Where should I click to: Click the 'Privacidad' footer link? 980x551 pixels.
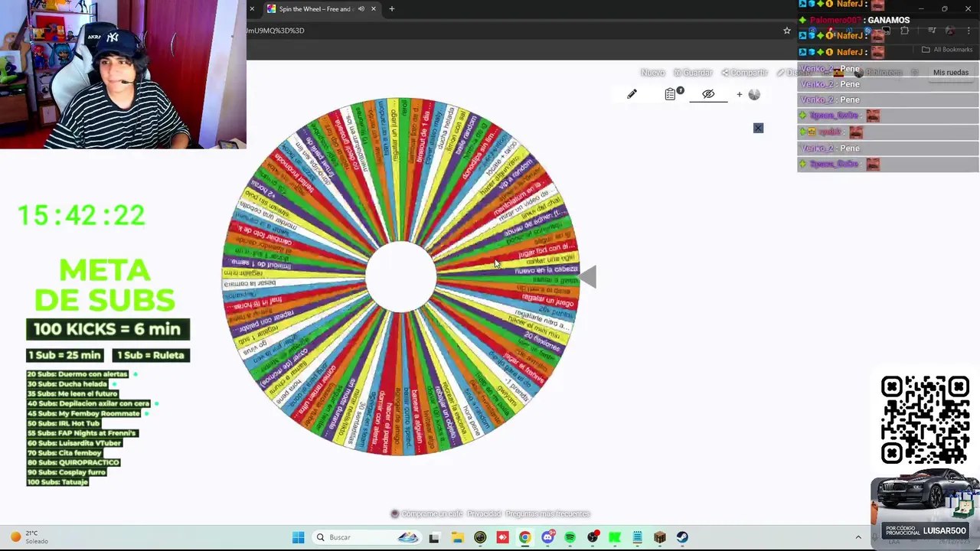click(x=483, y=514)
